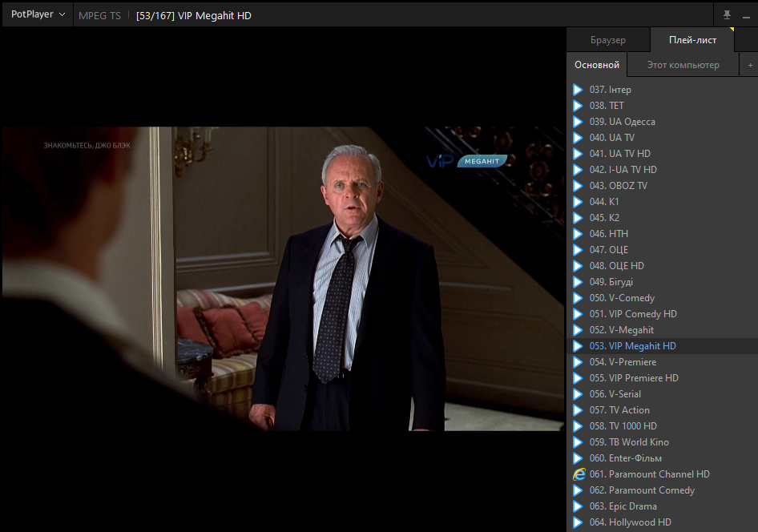The width and height of the screenshot is (758, 532).
Task: Select highlighted channel 053. VIP Megahit HD
Action: pyautogui.click(x=663, y=346)
